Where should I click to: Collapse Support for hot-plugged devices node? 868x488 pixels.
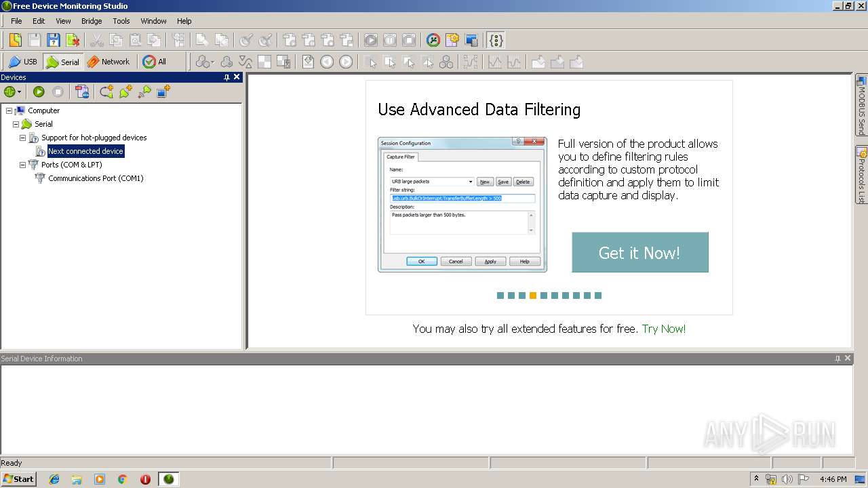pyautogui.click(x=22, y=138)
